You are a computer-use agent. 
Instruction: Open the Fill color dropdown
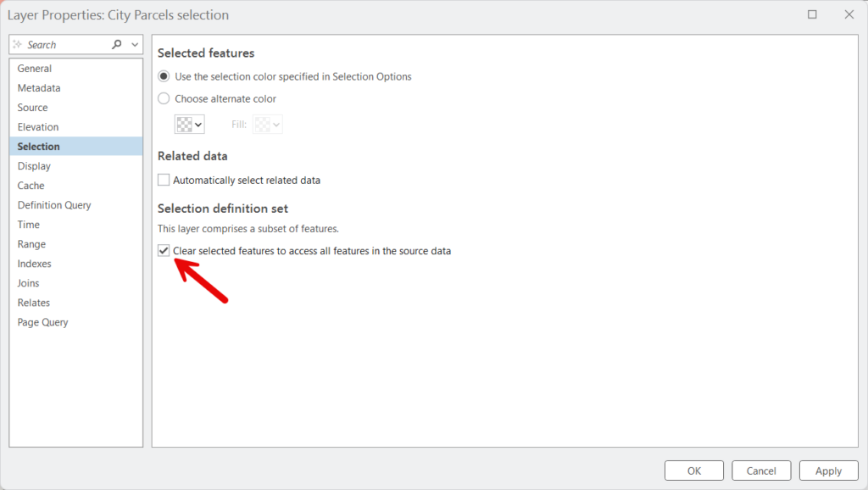click(267, 124)
